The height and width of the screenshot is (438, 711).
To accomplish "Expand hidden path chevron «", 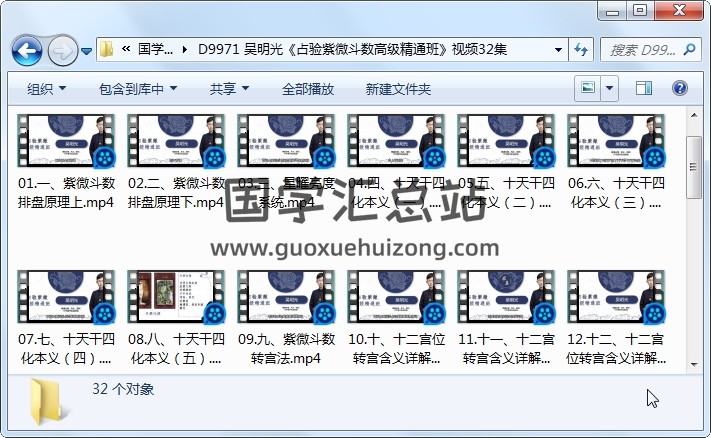I will [127, 49].
